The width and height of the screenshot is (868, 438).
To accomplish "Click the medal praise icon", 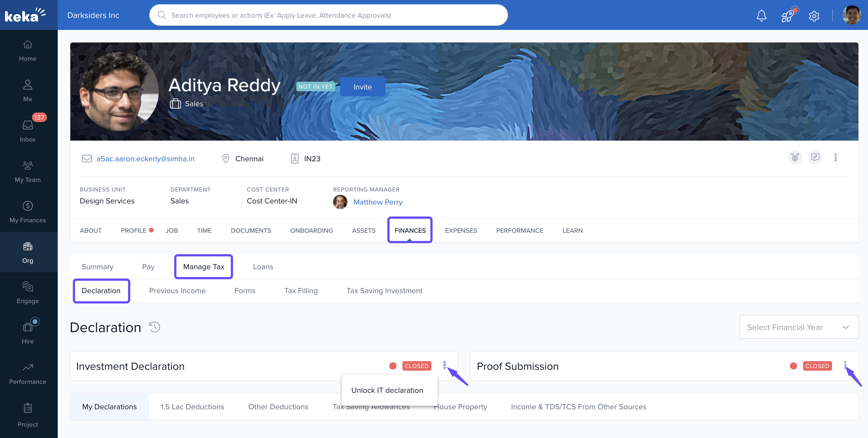I will [795, 157].
